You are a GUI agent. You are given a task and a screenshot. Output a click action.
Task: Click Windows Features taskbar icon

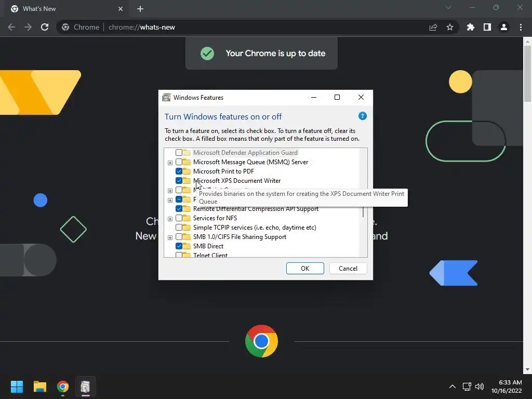[x=86, y=387]
